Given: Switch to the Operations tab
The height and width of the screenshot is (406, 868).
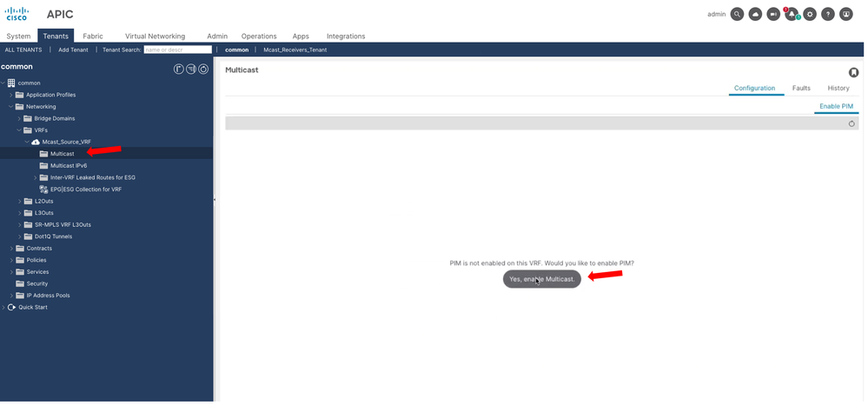Looking at the screenshot, I should (259, 36).
